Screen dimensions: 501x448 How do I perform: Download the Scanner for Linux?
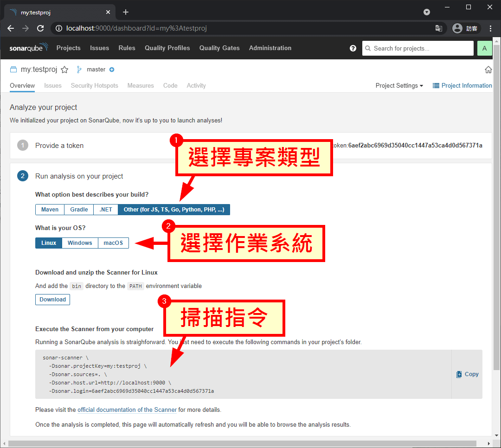[x=53, y=300]
